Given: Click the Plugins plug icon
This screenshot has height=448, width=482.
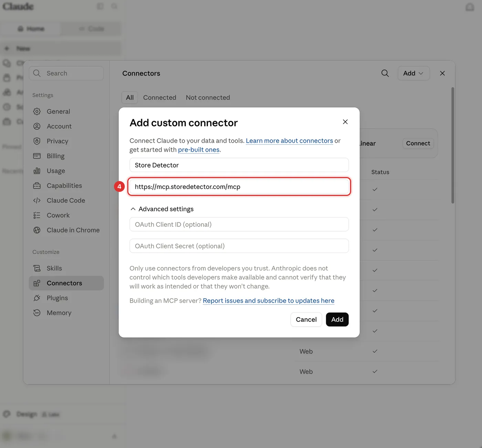Looking at the screenshot, I should [37, 298].
